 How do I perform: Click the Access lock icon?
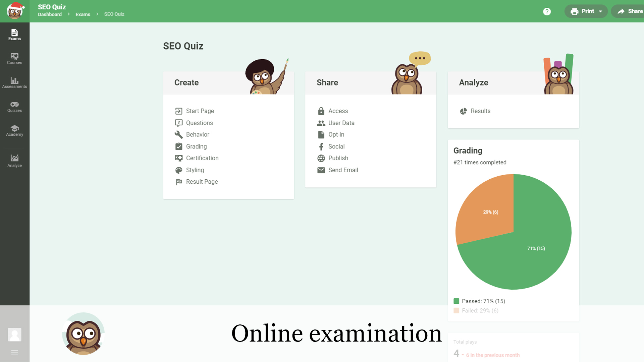pyautogui.click(x=321, y=111)
